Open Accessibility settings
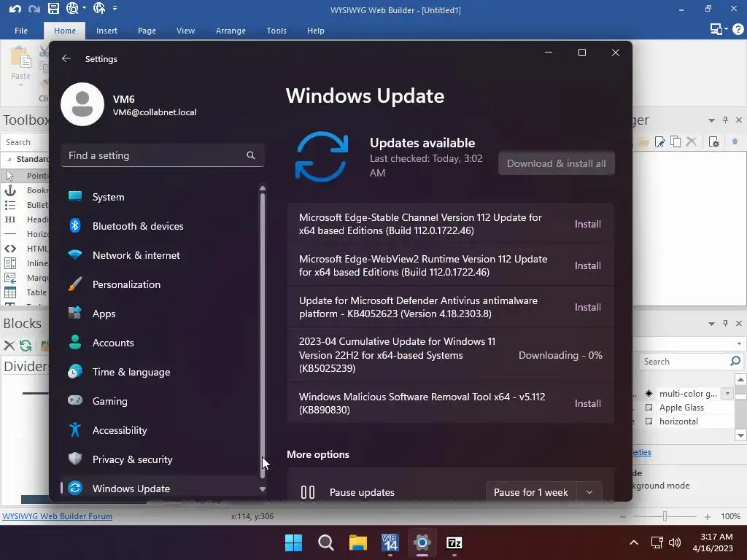This screenshot has height=560, width=747. [x=160, y=430]
